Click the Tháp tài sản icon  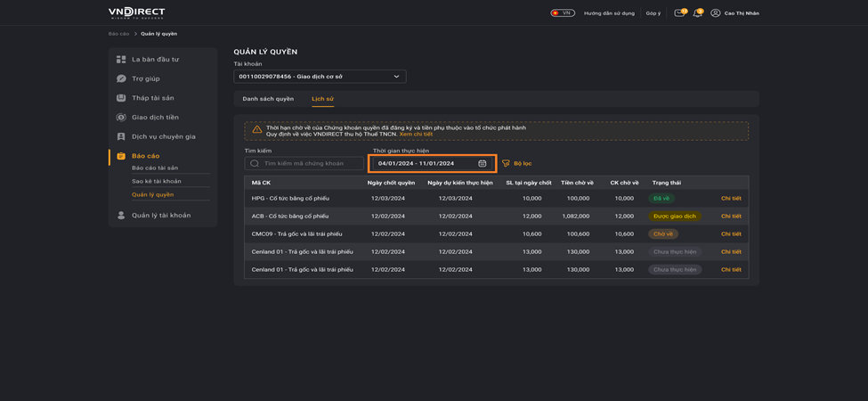point(121,98)
